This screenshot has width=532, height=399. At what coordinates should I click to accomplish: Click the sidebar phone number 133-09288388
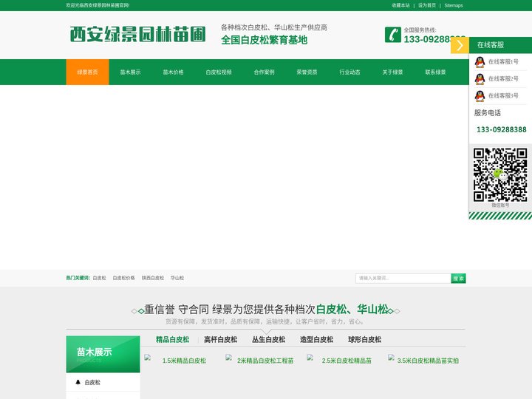click(502, 129)
